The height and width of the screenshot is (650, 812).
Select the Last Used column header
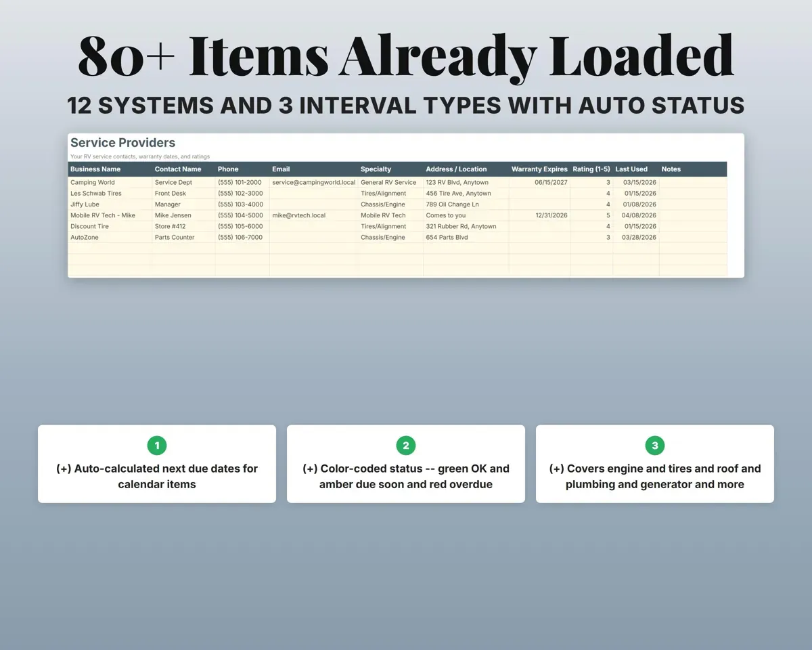coord(636,169)
